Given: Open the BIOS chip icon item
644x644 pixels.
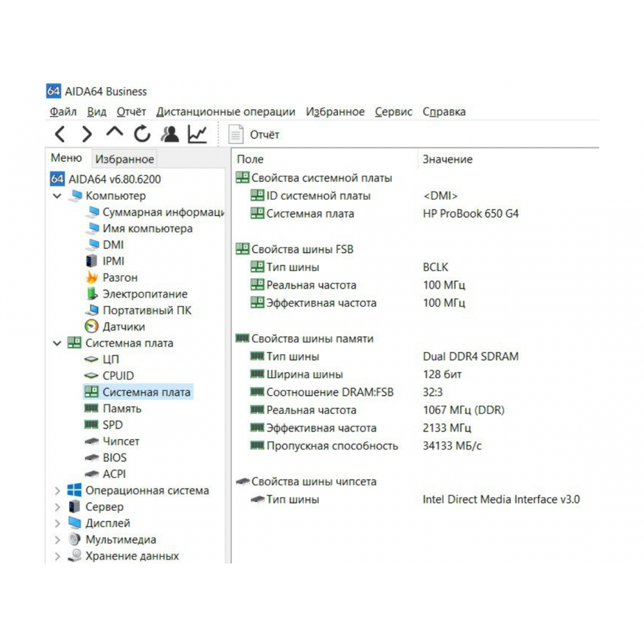Looking at the screenshot, I should point(91,457).
